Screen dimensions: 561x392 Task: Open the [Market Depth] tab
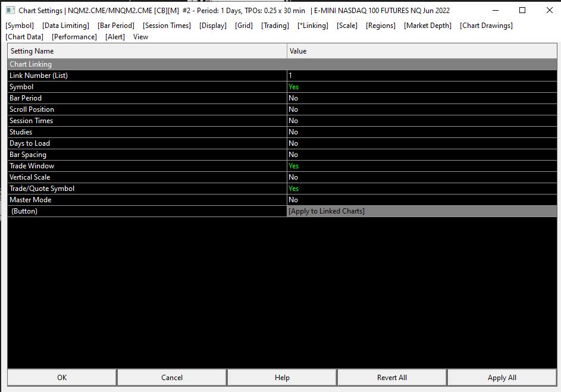click(428, 26)
